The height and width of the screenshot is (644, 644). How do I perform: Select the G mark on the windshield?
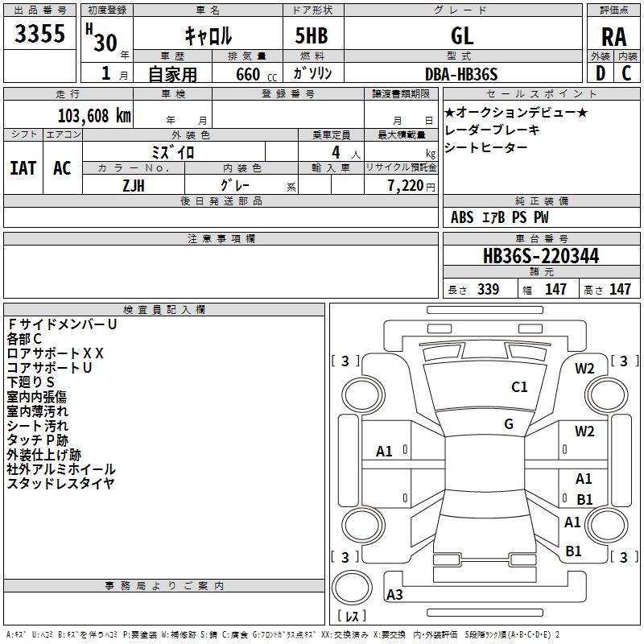[x=509, y=424]
